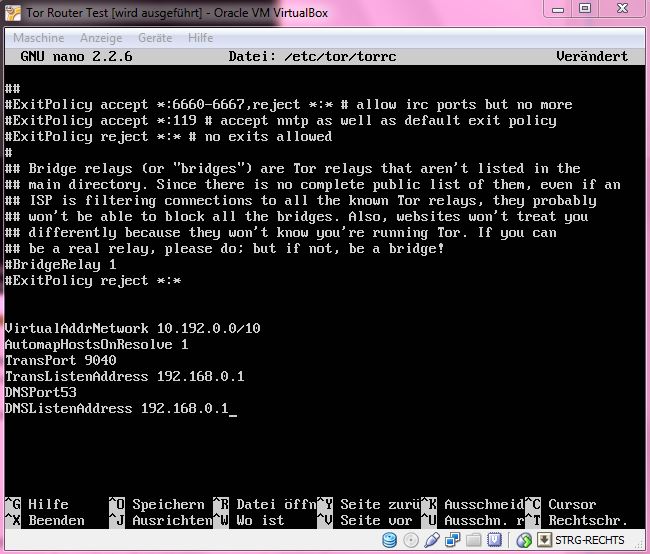Image resolution: width=650 pixels, height=554 pixels.
Task: Click the STRG-RECHTS host key label
Action: point(589,540)
